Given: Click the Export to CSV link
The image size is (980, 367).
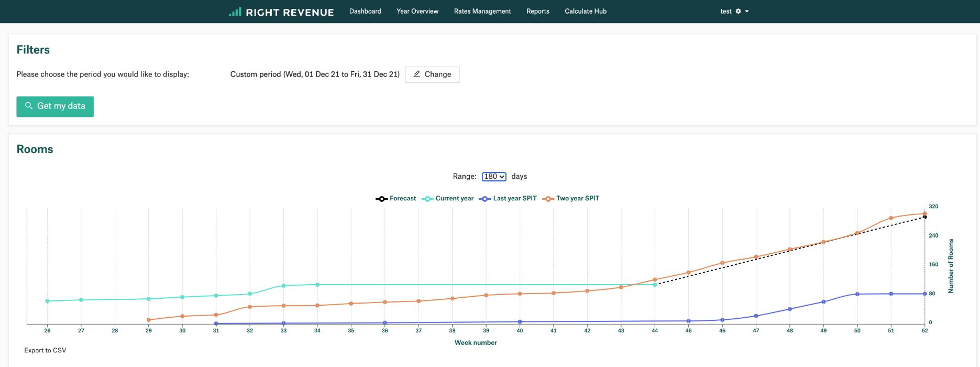Looking at the screenshot, I should click(x=45, y=350).
